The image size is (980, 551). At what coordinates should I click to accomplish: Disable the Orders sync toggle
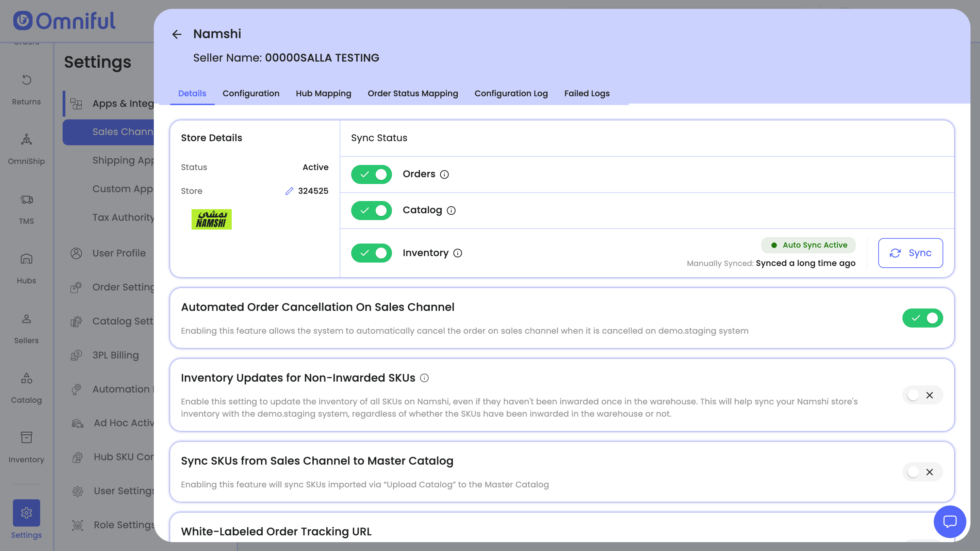[371, 174]
